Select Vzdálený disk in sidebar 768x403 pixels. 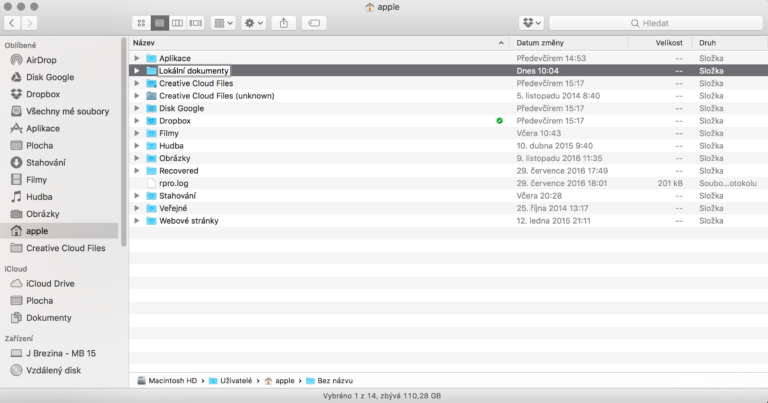pos(54,370)
